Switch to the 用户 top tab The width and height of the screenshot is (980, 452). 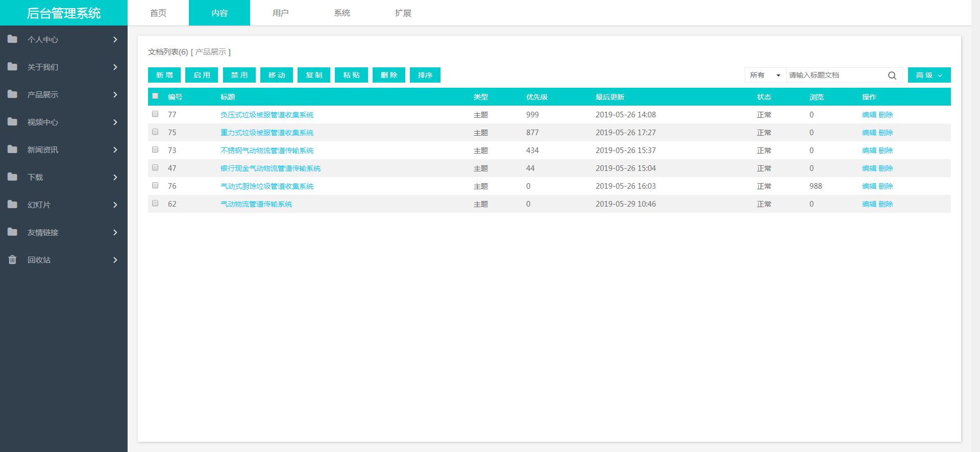[x=280, y=13]
